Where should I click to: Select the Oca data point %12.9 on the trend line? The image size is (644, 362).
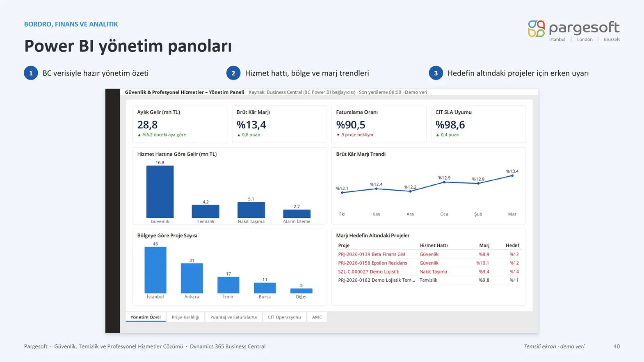click(444, 182)
